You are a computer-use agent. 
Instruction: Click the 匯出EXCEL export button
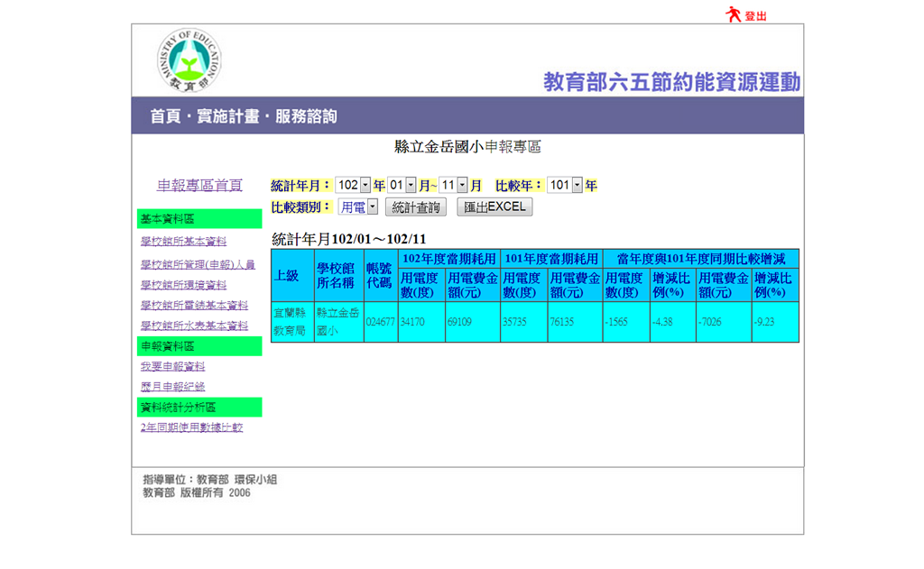(x=494, y=207)
